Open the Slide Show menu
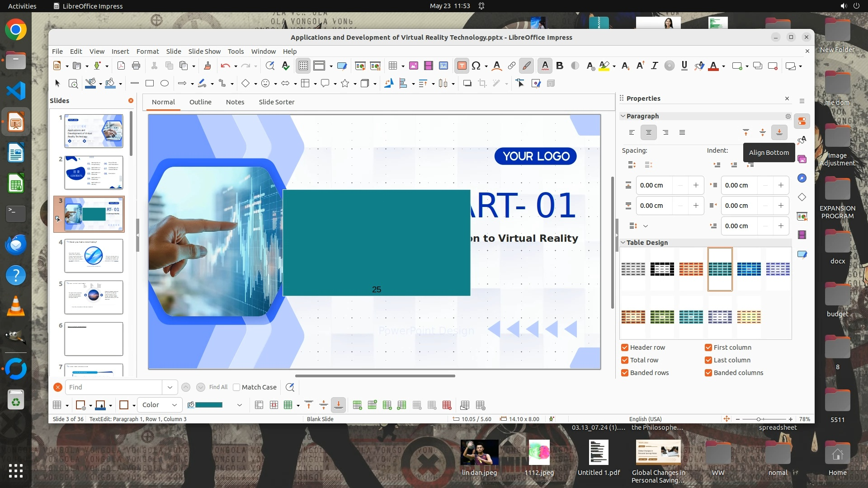This screenshot has height=488, width=868. 204,51
